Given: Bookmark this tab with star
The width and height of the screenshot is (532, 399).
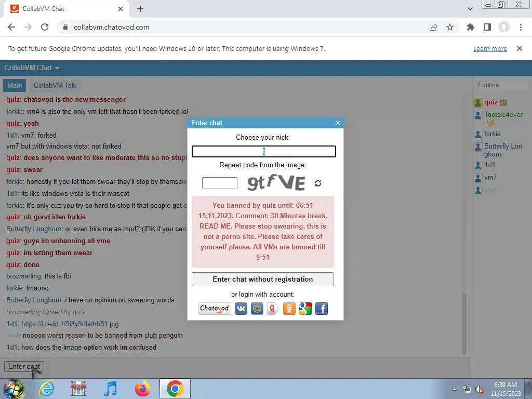Looking at the screenshot, I should click(x=450, y=27).
